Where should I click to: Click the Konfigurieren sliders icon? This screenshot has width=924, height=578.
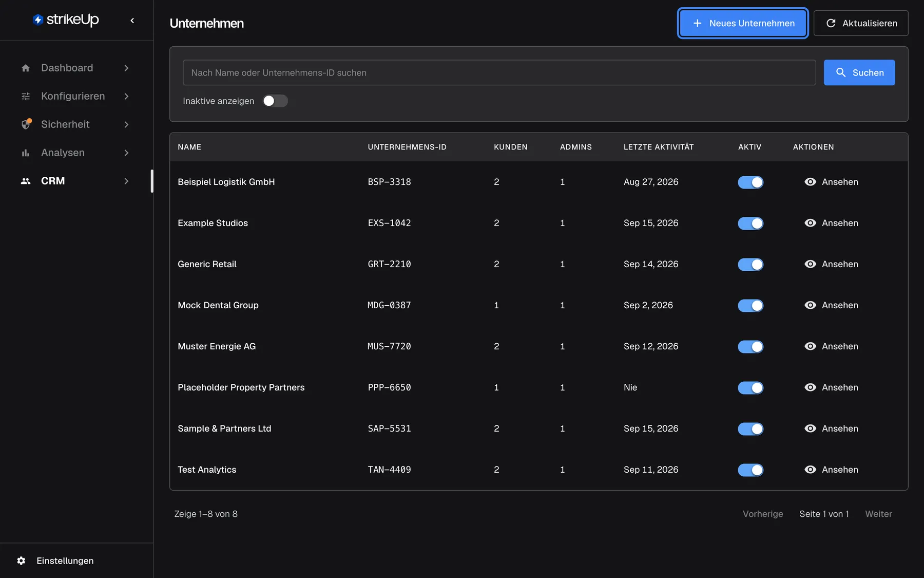(26, 96)
